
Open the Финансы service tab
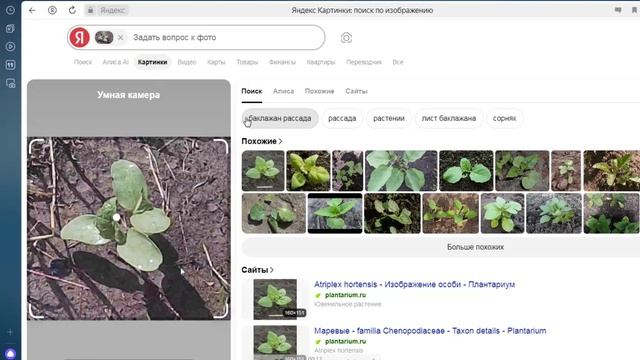click(282, 62)
